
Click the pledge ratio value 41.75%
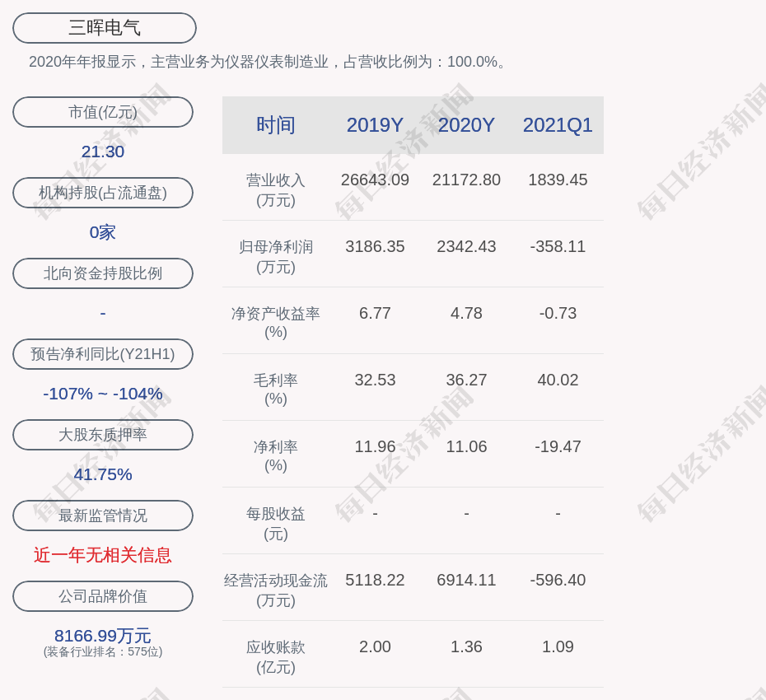103,474
